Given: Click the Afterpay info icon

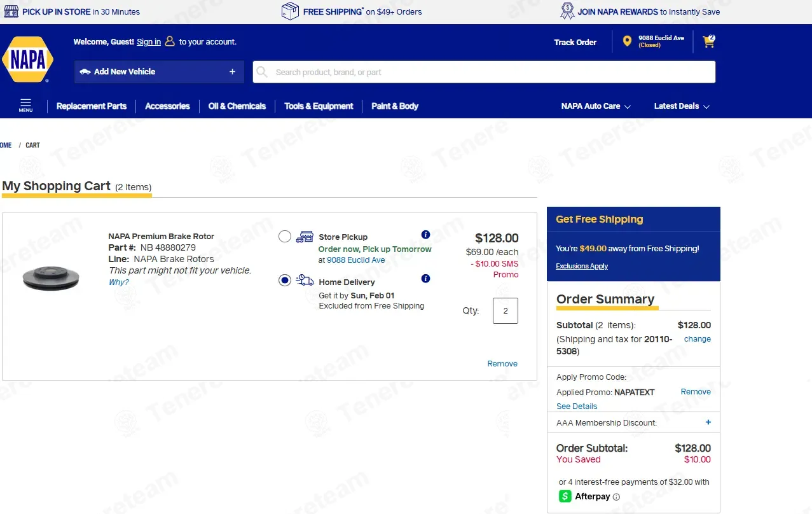Looking at the screenshot, I should pos(616,497).
